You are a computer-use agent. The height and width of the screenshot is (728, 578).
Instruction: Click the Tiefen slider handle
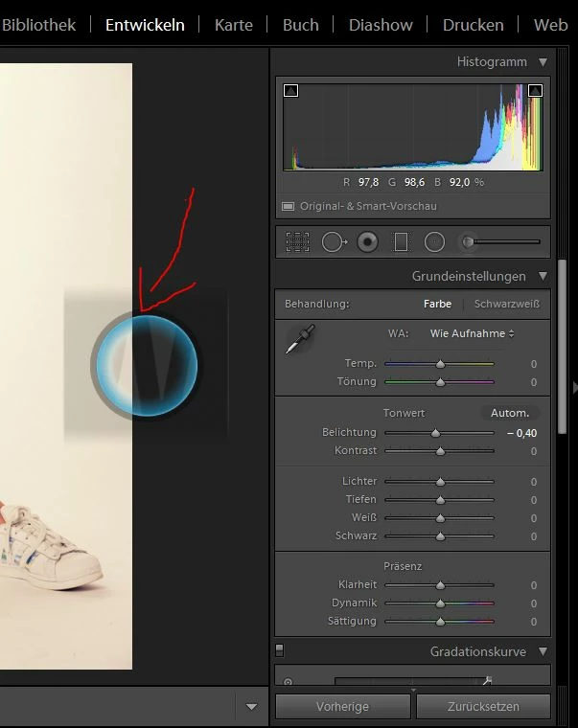[x=440, y=500]
